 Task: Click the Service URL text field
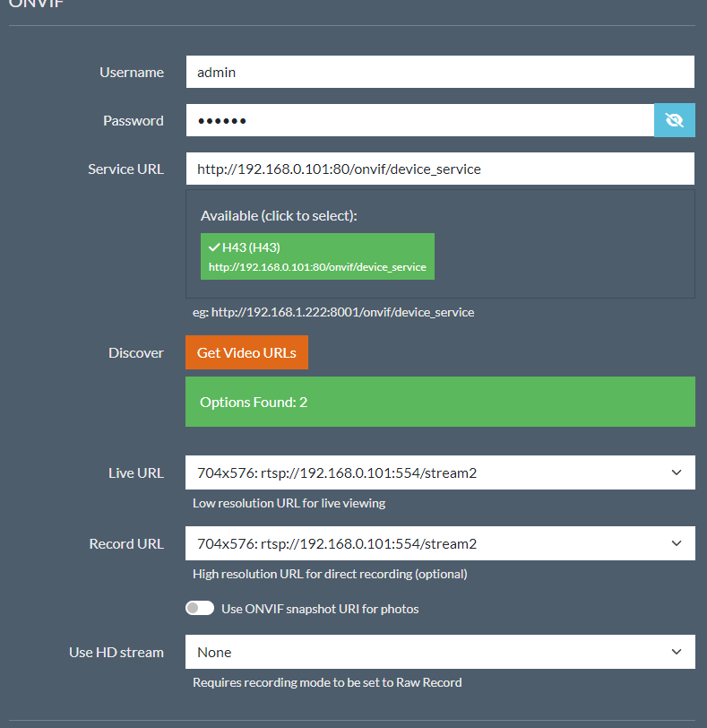point(440,169)
